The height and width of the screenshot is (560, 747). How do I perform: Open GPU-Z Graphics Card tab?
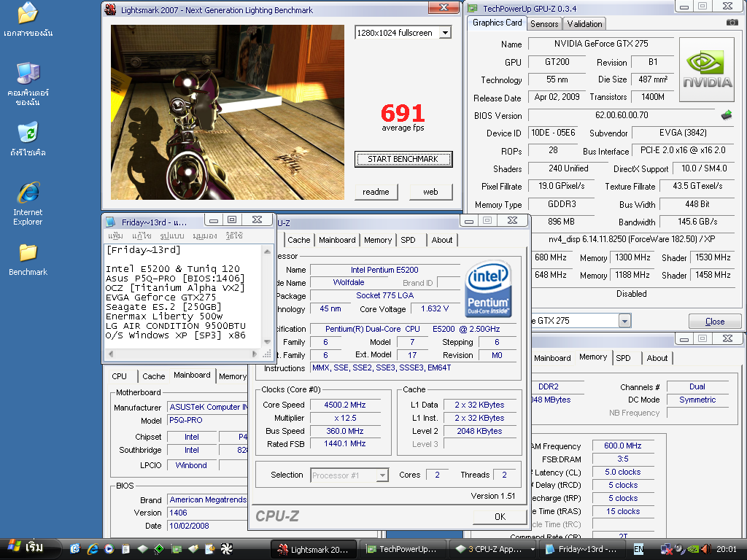(x=498, y=23)
